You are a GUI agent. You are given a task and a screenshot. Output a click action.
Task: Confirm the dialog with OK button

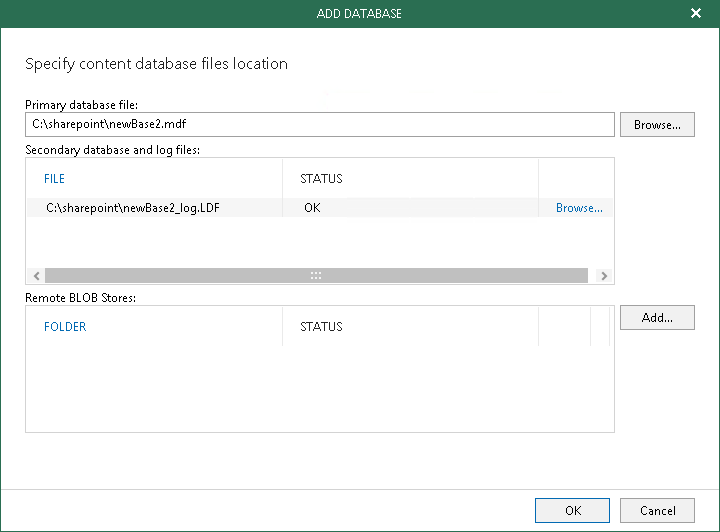(572, 510)
